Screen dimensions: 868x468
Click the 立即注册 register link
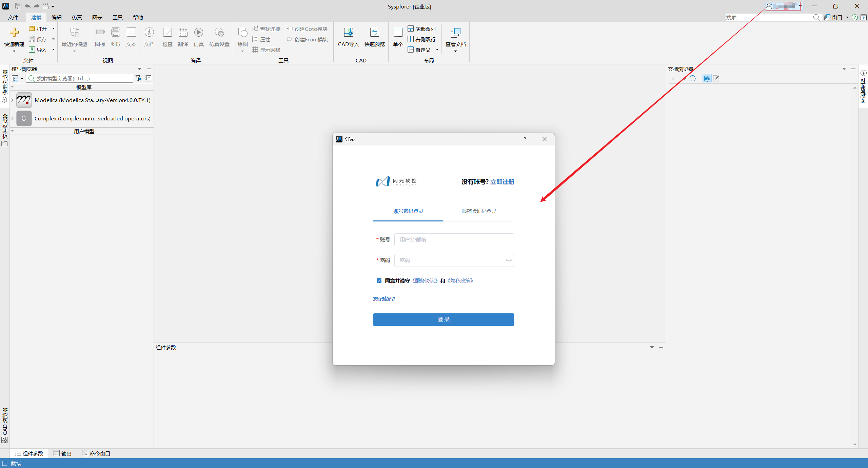coord(502,182)
